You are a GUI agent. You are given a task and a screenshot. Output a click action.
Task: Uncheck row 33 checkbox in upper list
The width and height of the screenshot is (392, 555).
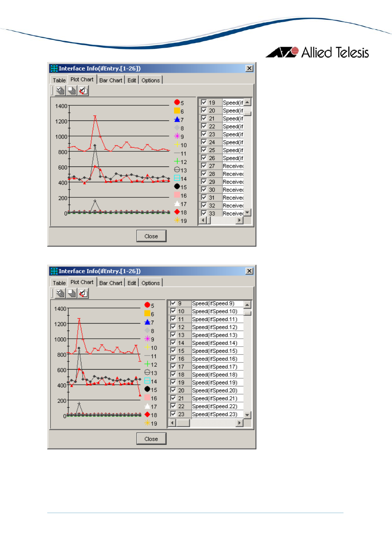204,213
